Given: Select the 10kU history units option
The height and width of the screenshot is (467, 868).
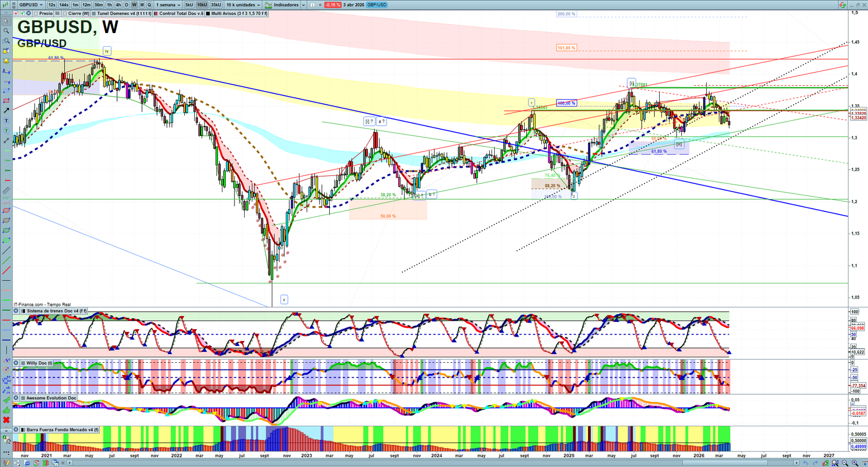Looking at the screenshot, I should point(202,5).
